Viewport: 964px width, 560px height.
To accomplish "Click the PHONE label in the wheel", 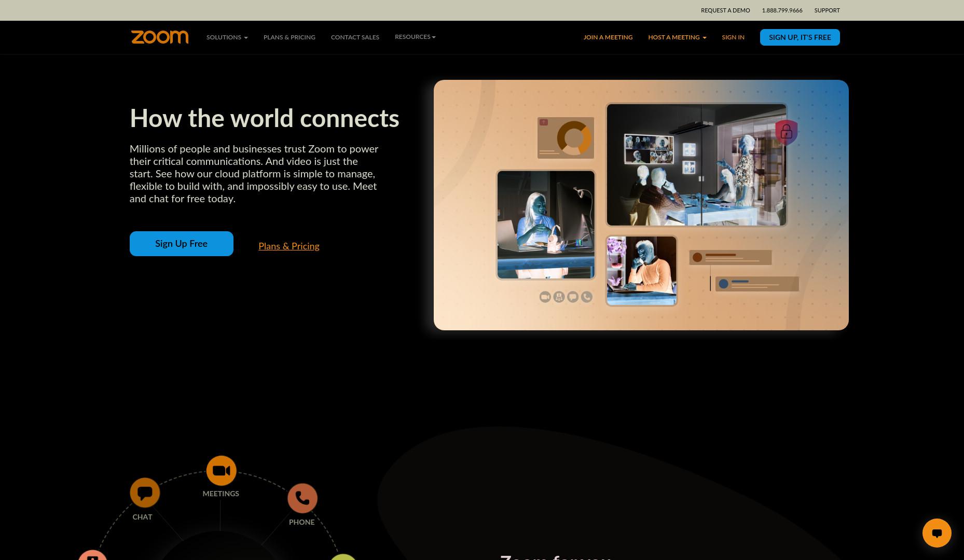I will (302, 522).
